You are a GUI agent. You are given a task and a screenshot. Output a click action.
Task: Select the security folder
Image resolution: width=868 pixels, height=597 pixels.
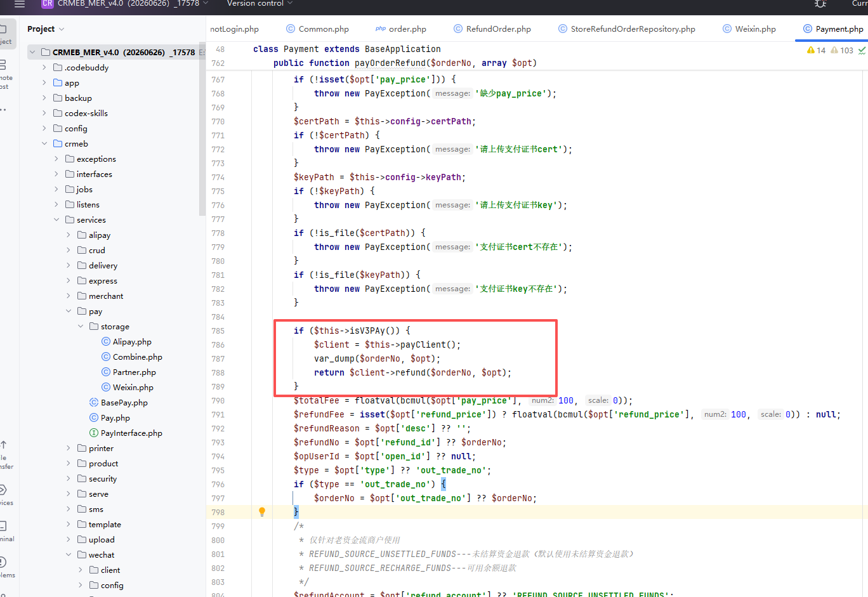point(103,478)
